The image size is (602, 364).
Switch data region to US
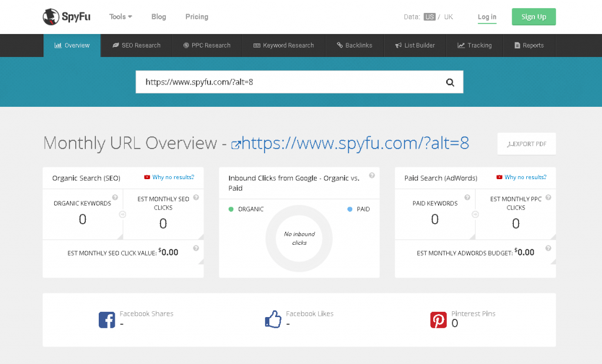(430, 17)
